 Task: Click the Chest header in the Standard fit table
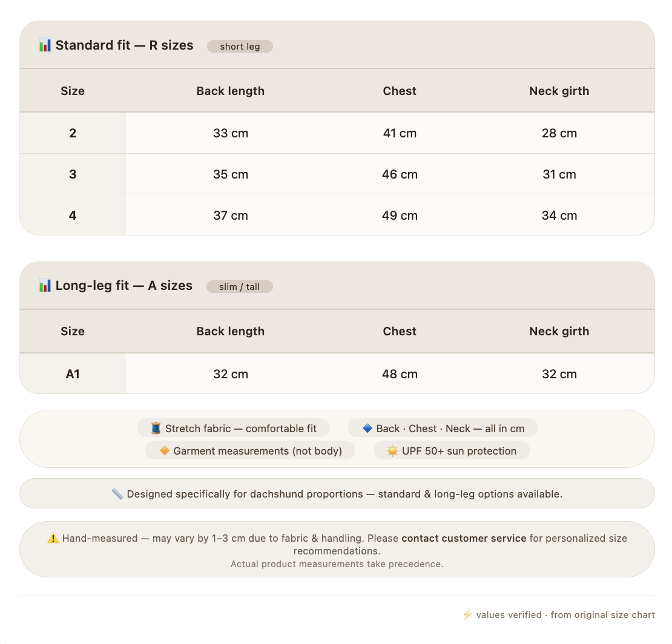(400, 91)
